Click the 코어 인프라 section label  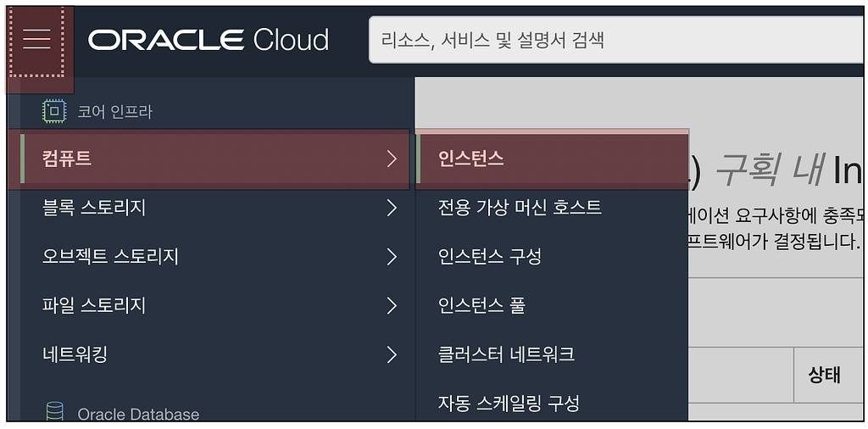click(x=114, y=113)
